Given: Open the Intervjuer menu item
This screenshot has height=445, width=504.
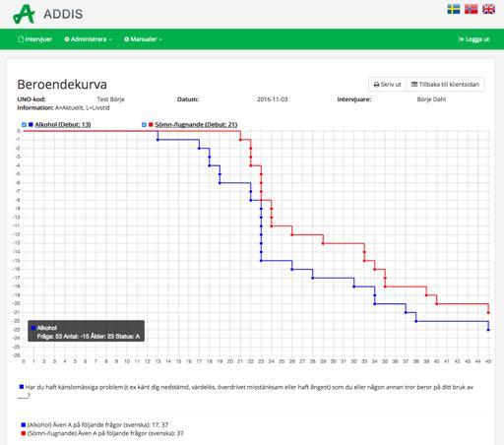Looking at the screenshot, I should pyautogui.click(x=35, y=39).
